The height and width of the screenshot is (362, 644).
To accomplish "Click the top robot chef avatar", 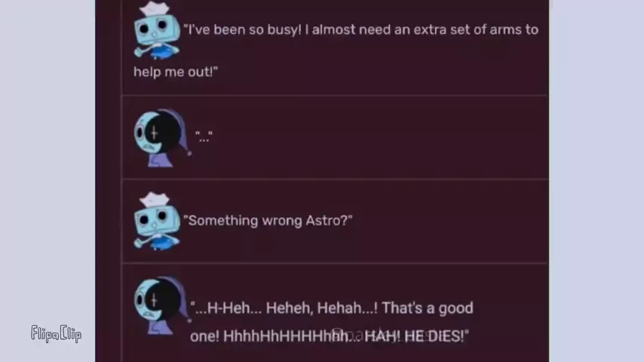I will coord(157,30).
